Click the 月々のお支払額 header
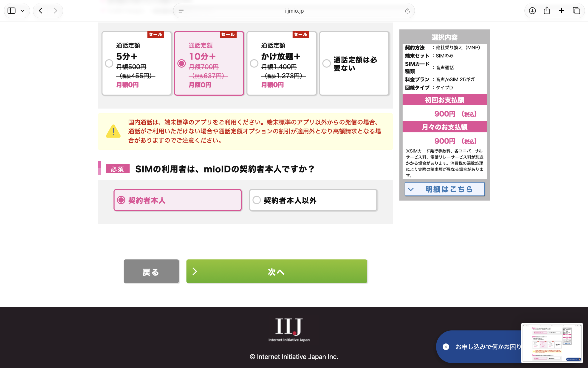This screenshot has height=368, width=588. pyautogui.click(x=444, y=127)
